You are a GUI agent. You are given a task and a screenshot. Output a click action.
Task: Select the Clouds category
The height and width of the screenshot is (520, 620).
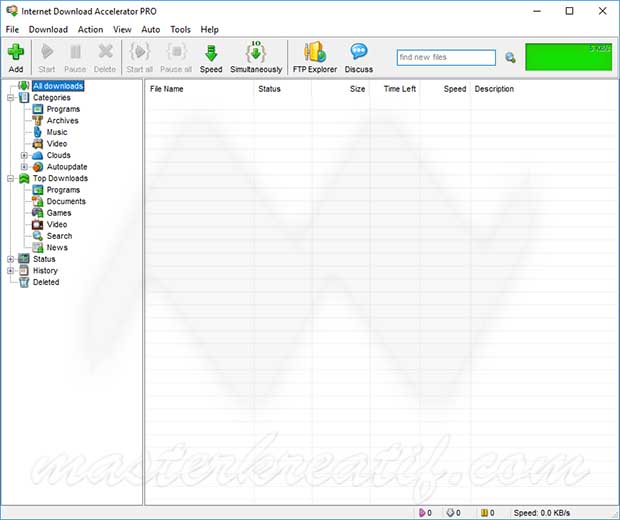click(x=58, y=155)
